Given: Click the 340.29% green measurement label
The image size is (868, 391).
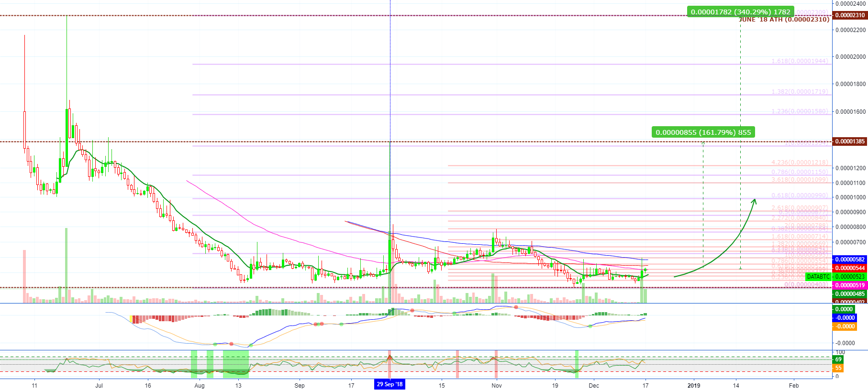Looking at the screenshot, I should 740,11.
